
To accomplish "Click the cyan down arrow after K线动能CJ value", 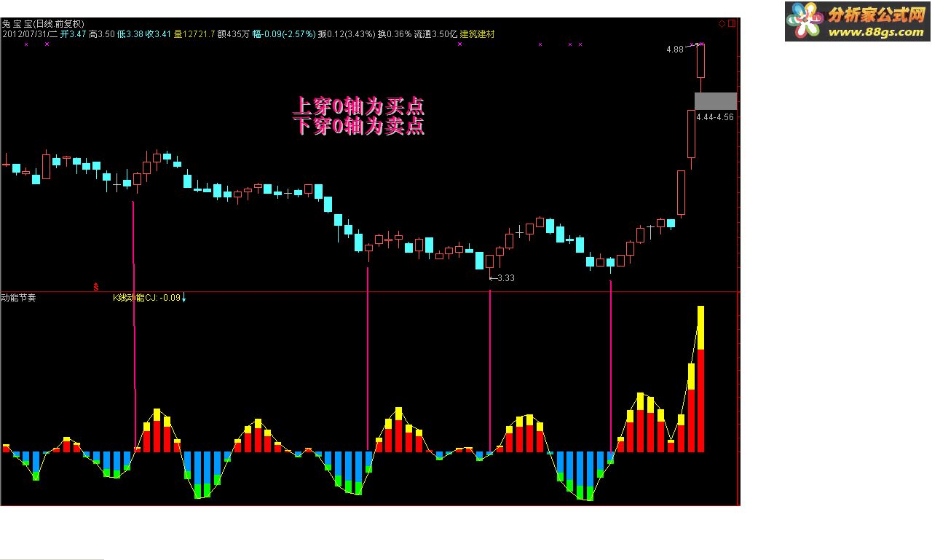I will (x=184, y=297).
